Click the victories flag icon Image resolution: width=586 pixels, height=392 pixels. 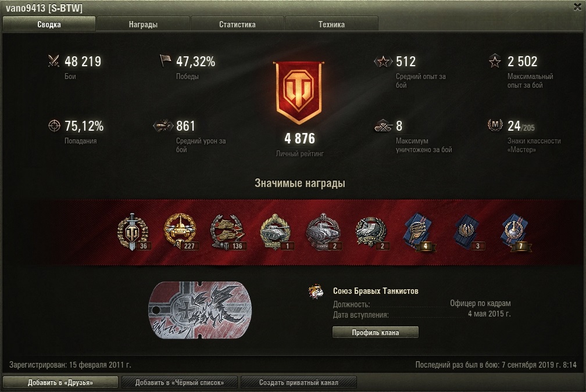(165, 60)
